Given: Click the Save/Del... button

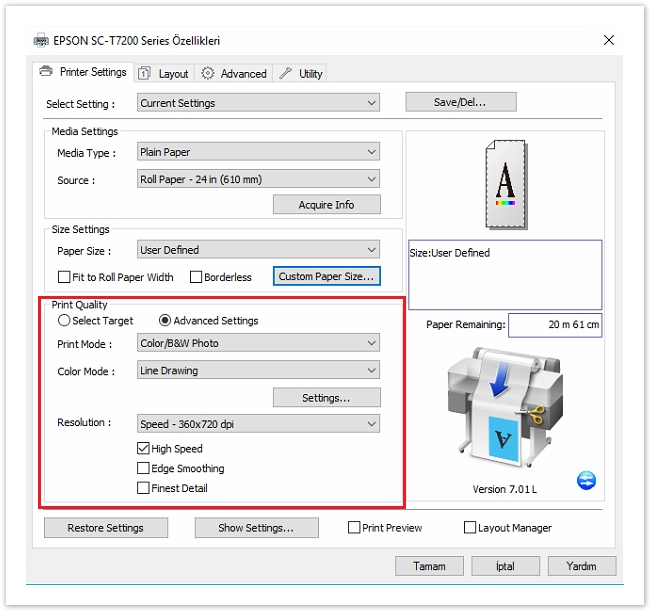Looking at the screenshot, I should (461, 102).
